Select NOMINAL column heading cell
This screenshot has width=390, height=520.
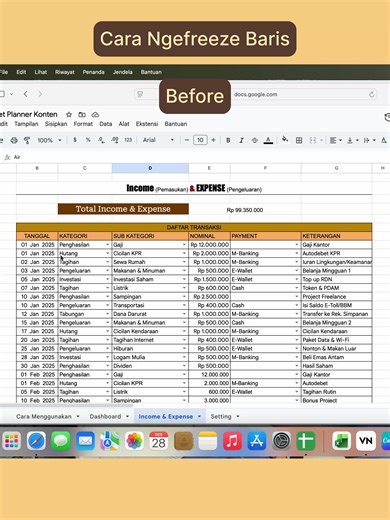(209, 236)
